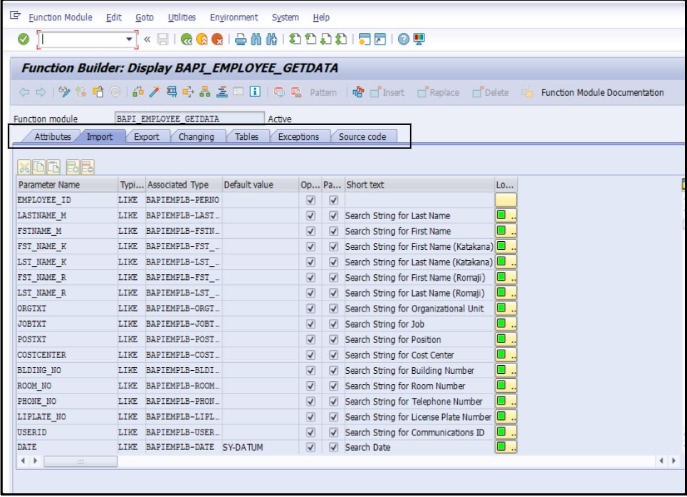Open the Function Module menu
The width and height of the screenshot is (687, 497).
click(60, 18)
